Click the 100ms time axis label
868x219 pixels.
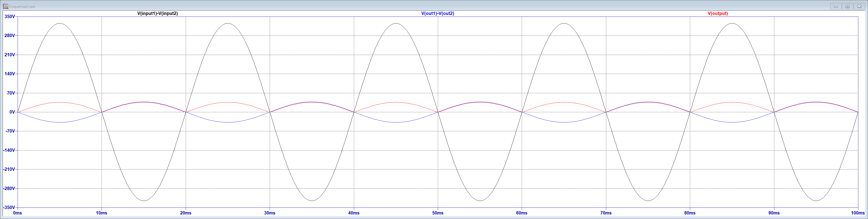858,213
